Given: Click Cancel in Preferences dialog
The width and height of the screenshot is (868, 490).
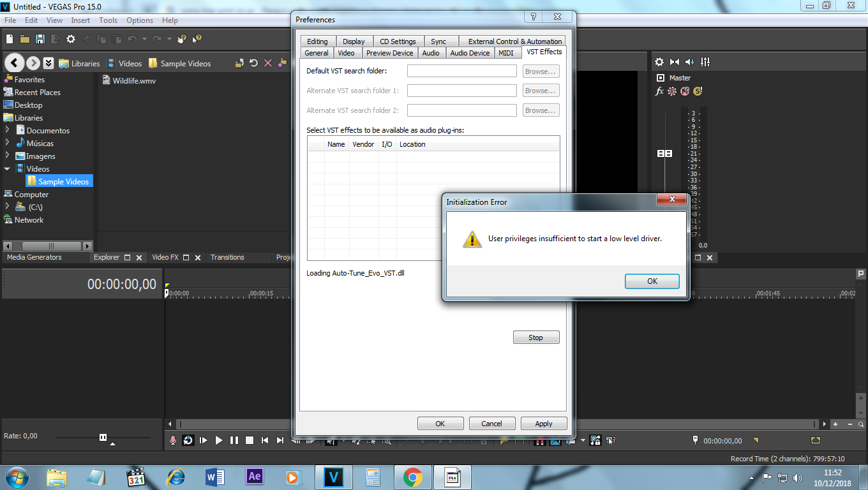Looking at the screenshot, I should pyautogui.click(x=491, y=423).
